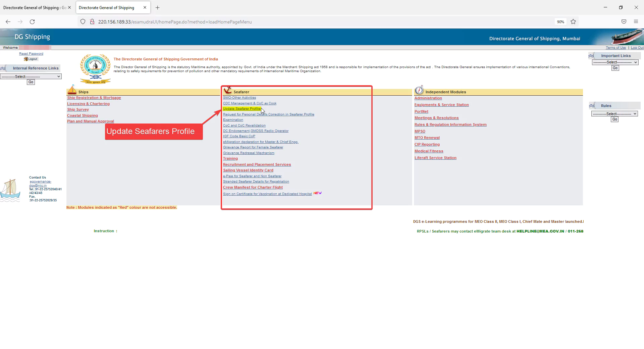The image size is (644, 349).
Task: Close the first Directorate General of Shipping tab
Action: [x=69, y=7]
